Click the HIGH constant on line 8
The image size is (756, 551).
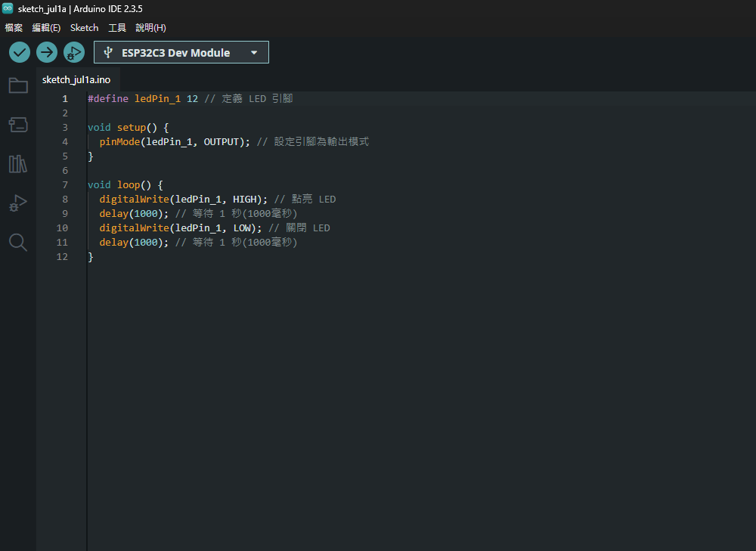tap(244, 200)
